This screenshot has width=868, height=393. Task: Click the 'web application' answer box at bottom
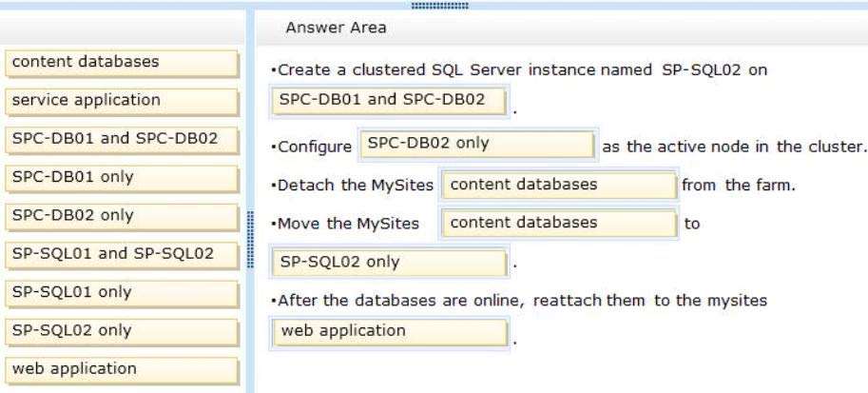(391, 332)
